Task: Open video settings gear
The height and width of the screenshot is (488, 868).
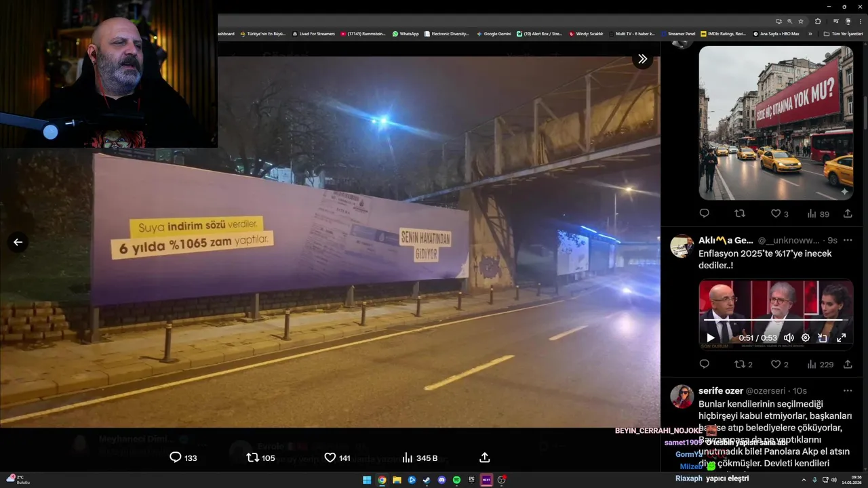Action: click(806, 338)
